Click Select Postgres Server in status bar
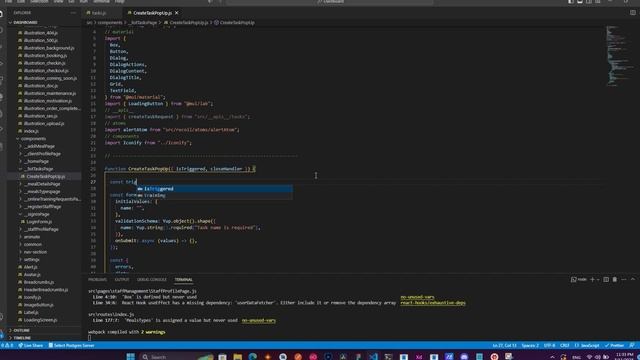Viewport: 640px width, 360px height. [x=71, y=346]
